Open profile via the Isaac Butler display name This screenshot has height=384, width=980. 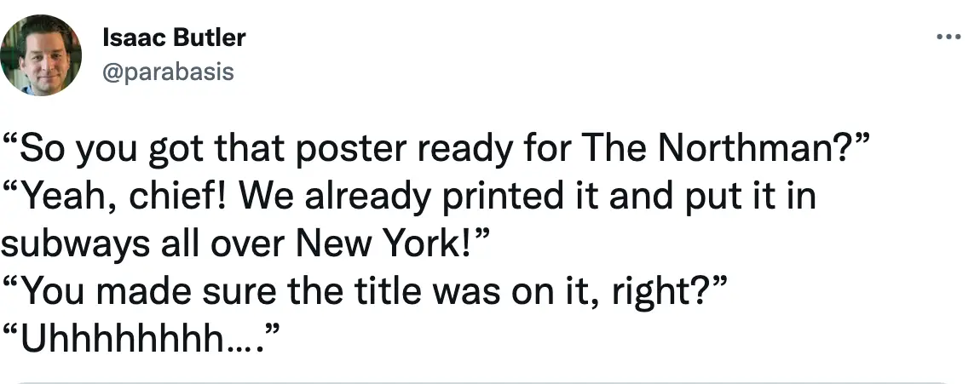coord(173,37)
